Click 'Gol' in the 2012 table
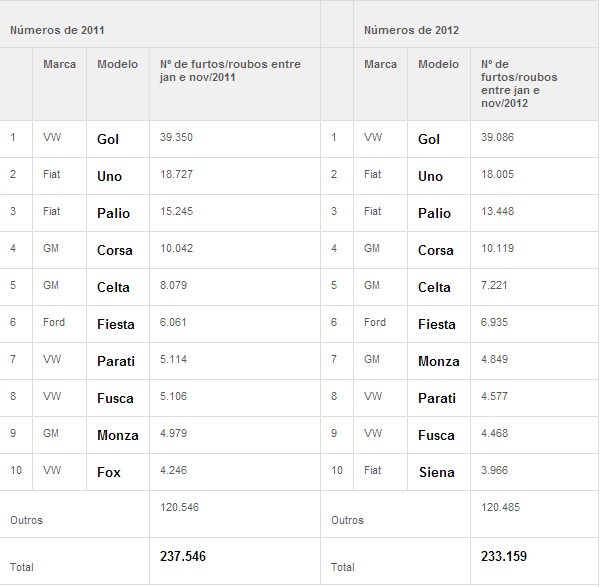This screenshot has height=587, width=600. coord(429,140)
